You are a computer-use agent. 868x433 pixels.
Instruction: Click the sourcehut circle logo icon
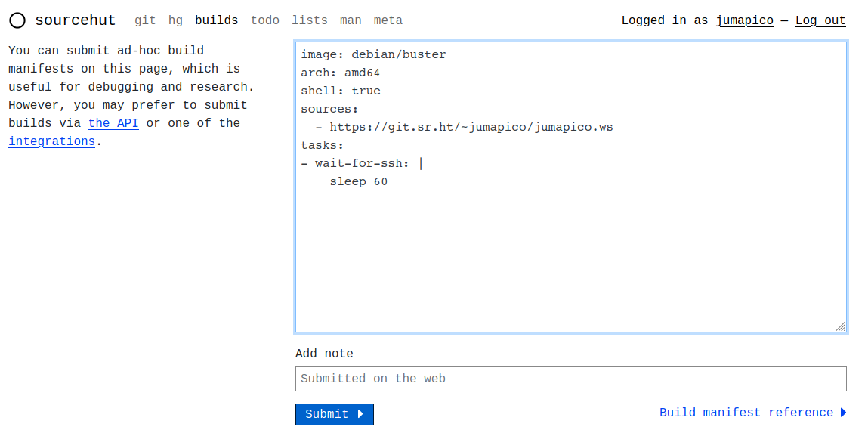17,21
